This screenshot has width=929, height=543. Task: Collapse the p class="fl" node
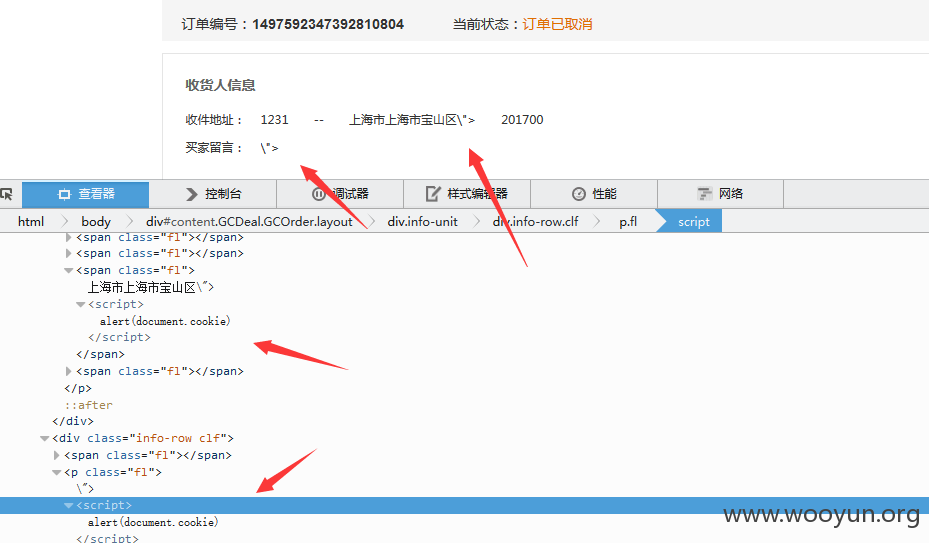56,472
